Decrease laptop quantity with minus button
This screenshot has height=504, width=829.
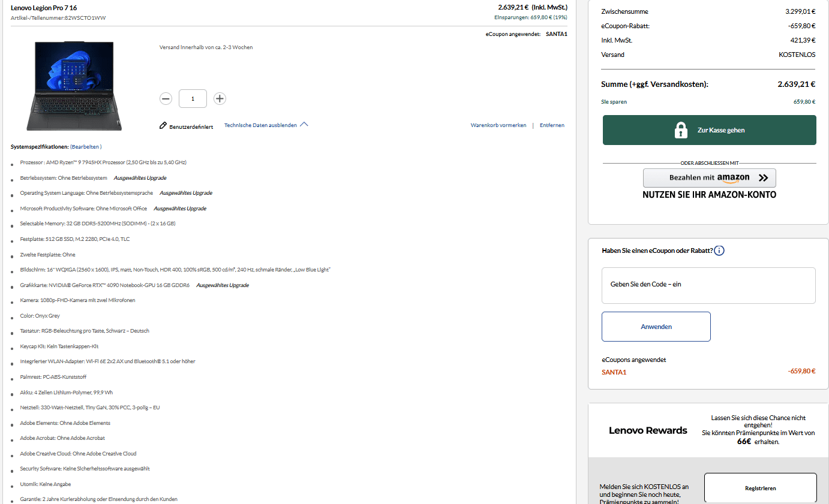click(x=166, y=98)
